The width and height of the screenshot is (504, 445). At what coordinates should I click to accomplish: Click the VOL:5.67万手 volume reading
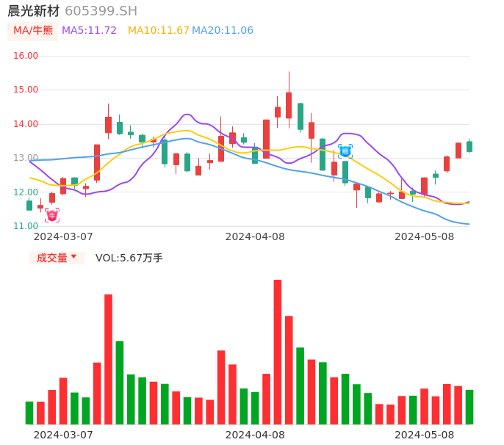click(129, 258)
